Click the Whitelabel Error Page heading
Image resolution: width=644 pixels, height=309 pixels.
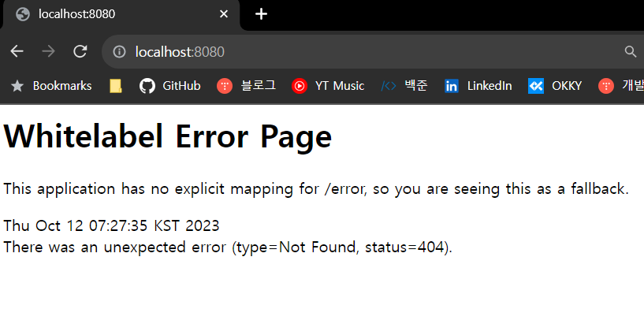(x=168, y=137)
